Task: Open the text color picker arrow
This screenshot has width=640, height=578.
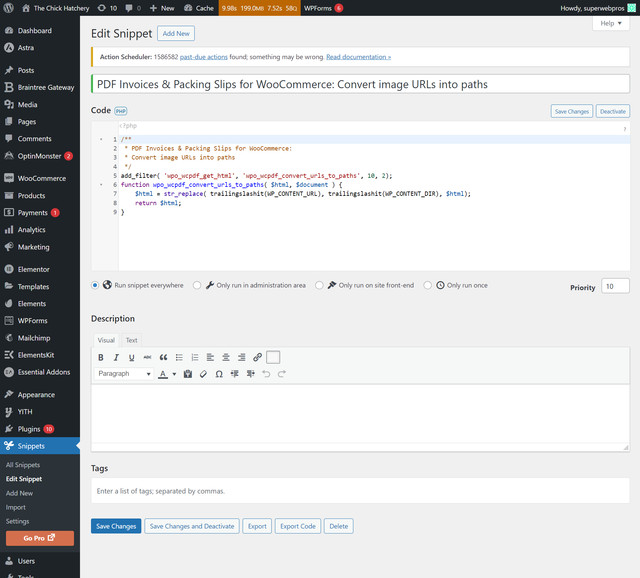Action: [174, 374]
